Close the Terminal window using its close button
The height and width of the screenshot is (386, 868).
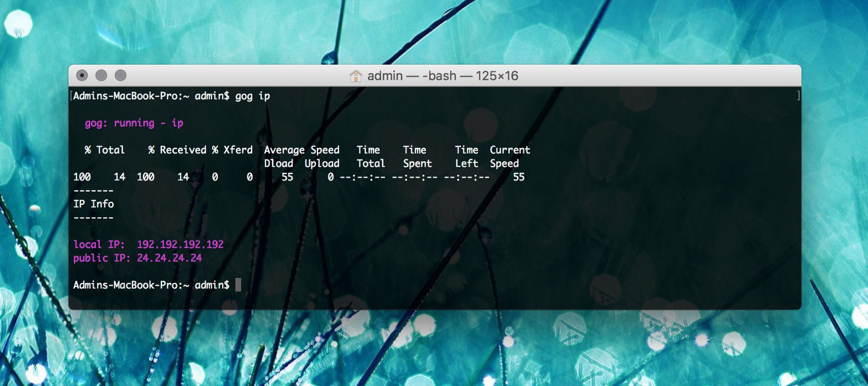82,75
